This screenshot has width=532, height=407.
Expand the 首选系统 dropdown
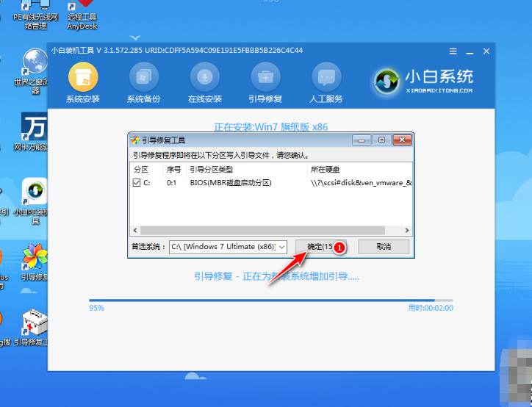(x=282, y=247)
